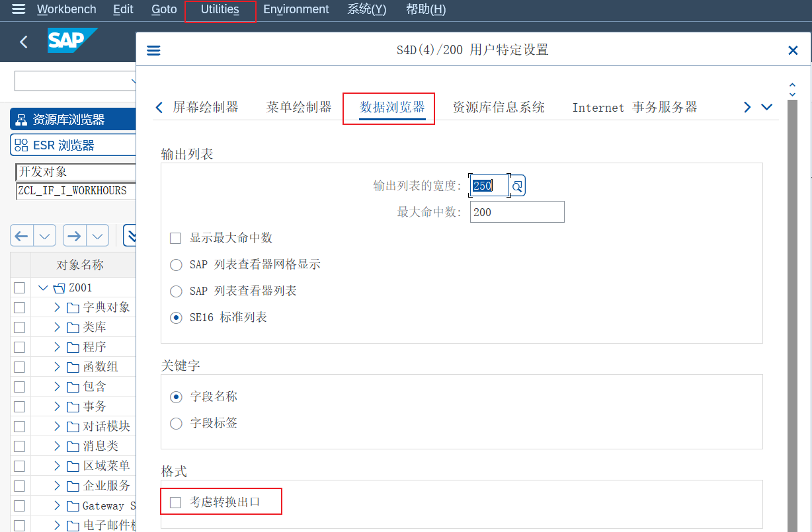Check the row checkbox beside 字典对象
This screenshot has height=532, width=812.
point(19,308)
